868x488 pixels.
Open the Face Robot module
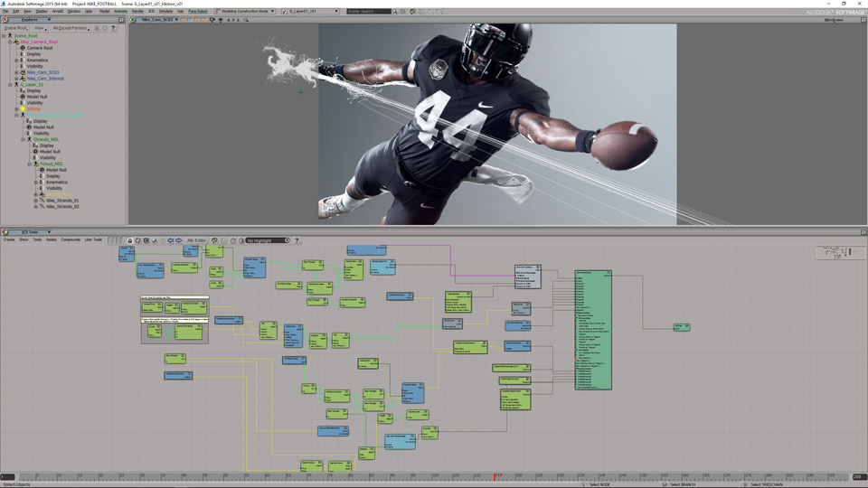click(198, 11)
